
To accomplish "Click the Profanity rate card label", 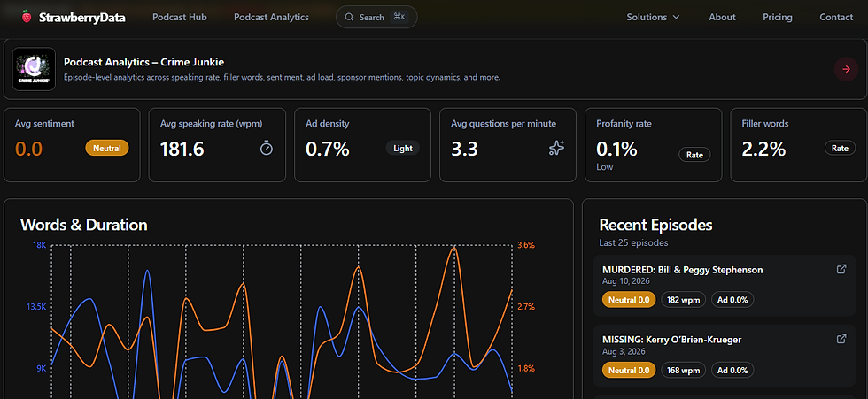I will point(624,124).
